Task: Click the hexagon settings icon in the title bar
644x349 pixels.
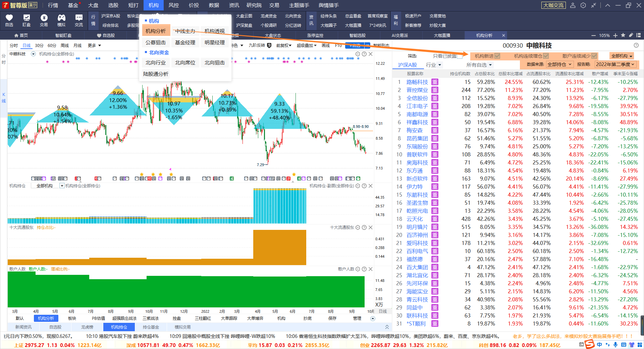Action: click(583, 5)
